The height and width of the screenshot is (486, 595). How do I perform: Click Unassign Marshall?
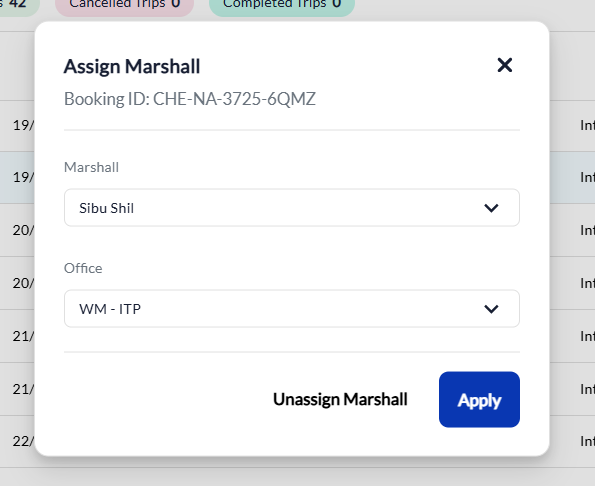[340, 399]
